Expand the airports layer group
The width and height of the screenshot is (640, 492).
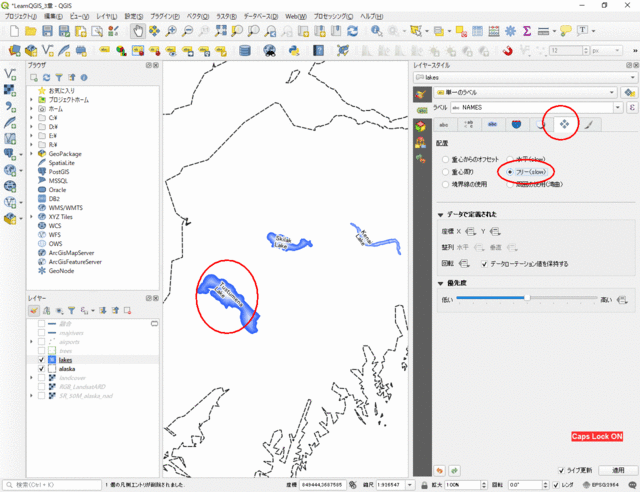click(31, 342)
